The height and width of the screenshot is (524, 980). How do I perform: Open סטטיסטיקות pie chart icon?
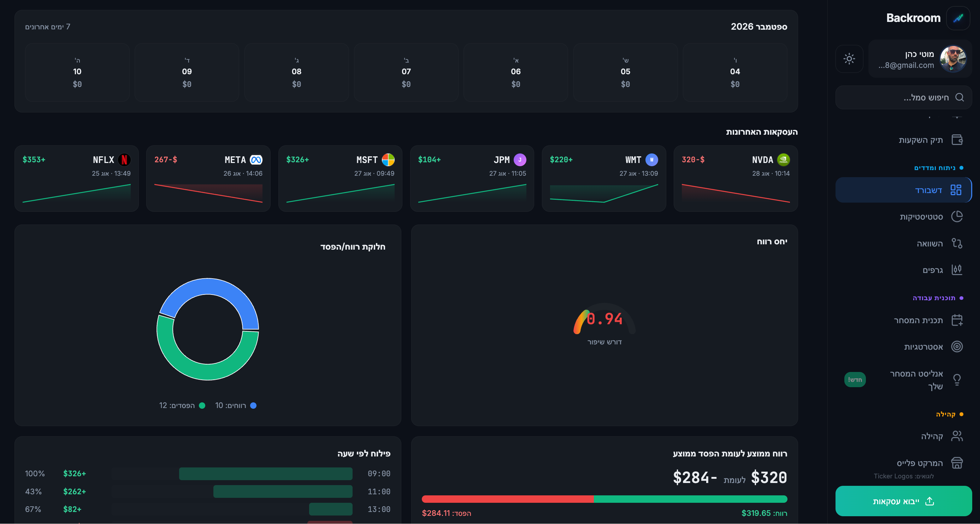pyautogui.click(x=957, y=216)
